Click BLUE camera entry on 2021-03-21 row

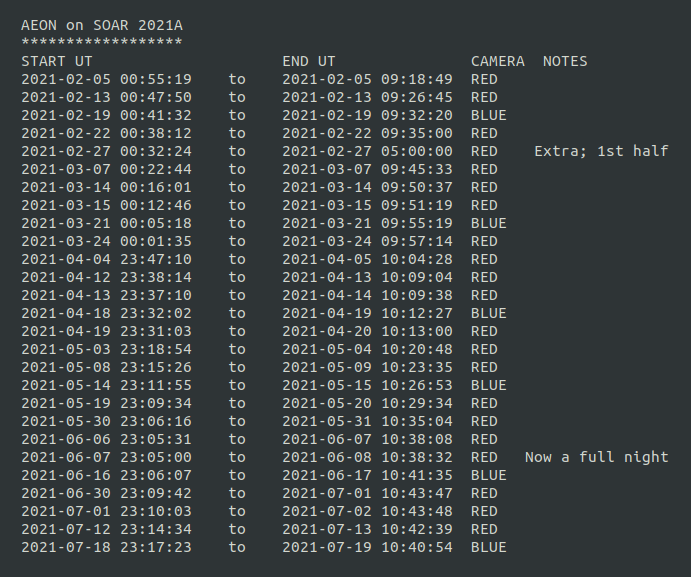coord(488,223)
